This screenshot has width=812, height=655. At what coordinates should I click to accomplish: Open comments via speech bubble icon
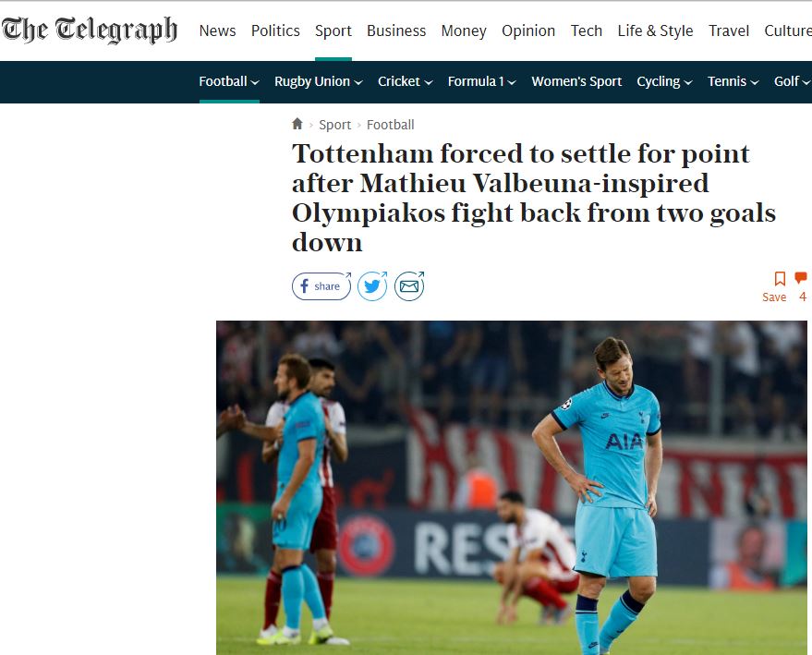pos(801,278)
